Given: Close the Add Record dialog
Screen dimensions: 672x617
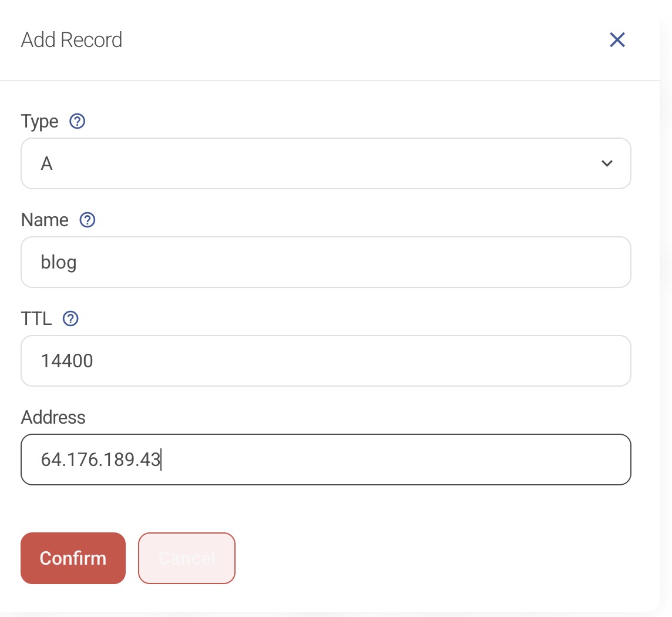Looking at the screenshot, I should pyautogui.click(x=617, y=40).
